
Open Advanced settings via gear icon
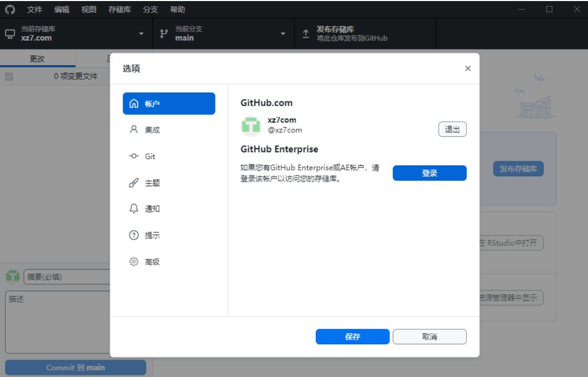134,262
